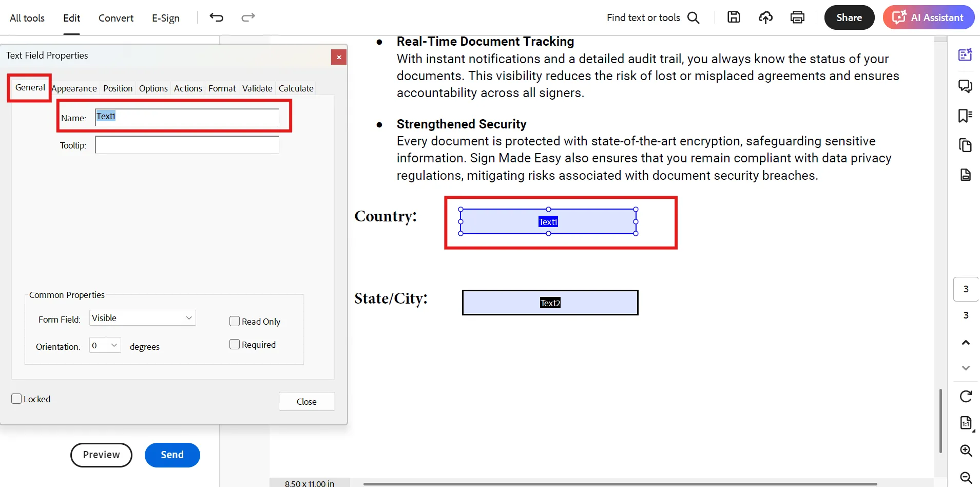Screen dimensions: 980x487
Task: Tick the Locked checkbox
Action: pos(16,399)
